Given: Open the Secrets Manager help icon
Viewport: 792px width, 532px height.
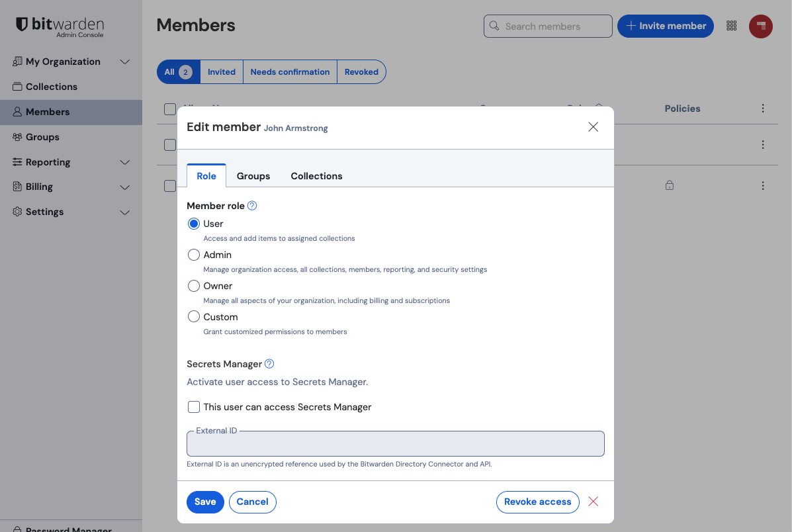Looking at the screenshot, I should (269, 363).
